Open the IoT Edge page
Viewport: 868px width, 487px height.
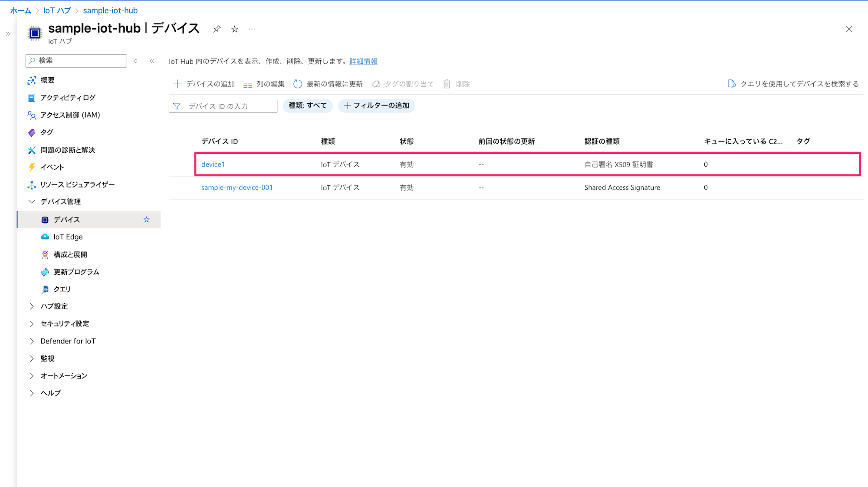pyautogui.click(x=68, y=237)
